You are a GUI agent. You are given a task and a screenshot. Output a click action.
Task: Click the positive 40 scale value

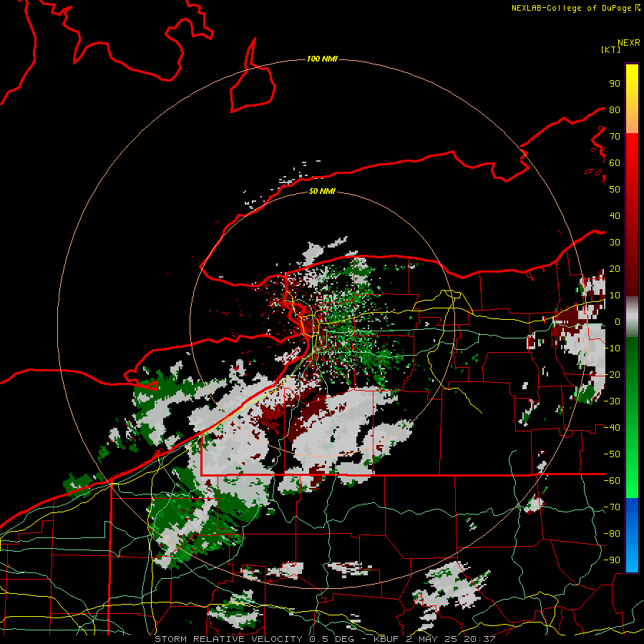(615, 215)
